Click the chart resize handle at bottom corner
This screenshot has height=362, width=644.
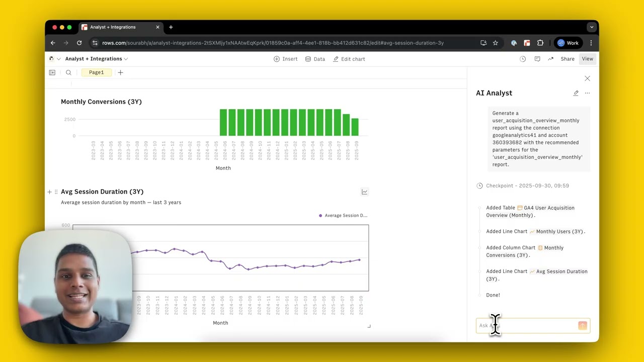(x=369, y=326)
